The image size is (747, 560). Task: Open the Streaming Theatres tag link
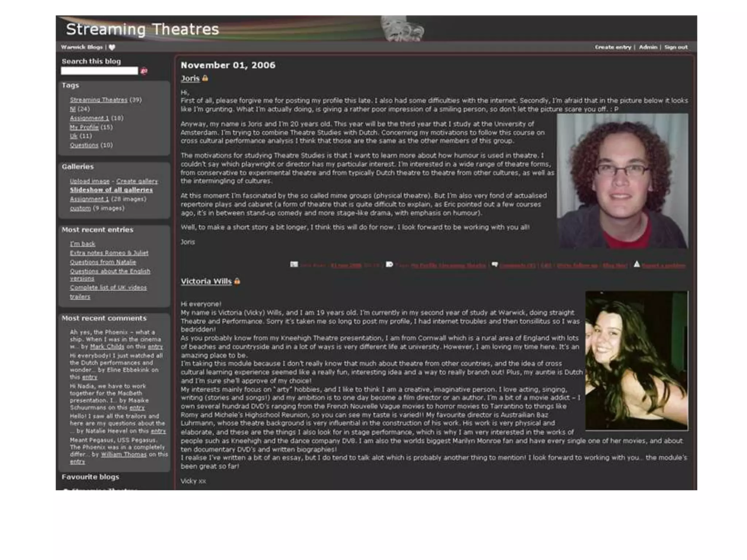(98, 100)
